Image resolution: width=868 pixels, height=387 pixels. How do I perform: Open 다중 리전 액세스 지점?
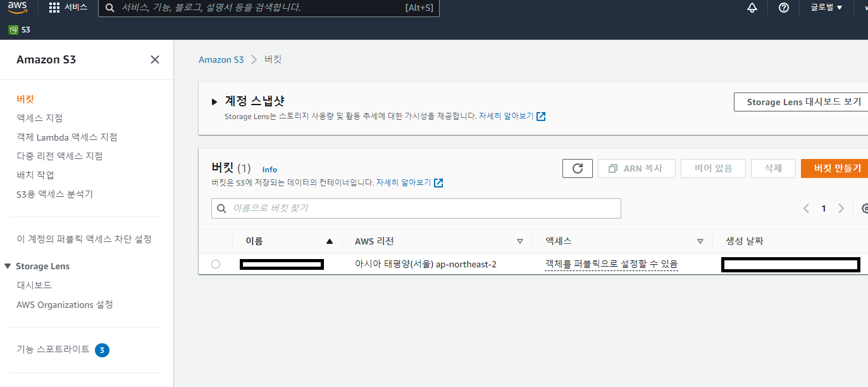(59, 156)
